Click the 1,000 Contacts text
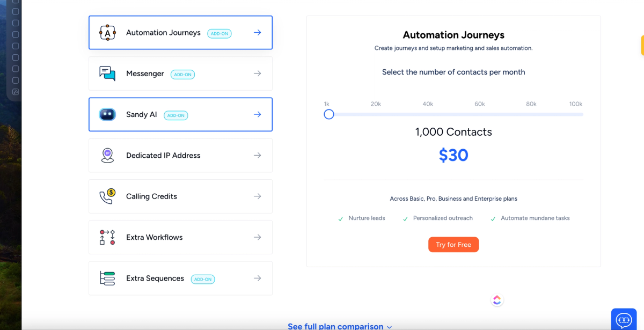Image resolution: width=644 pixels, height=330 pixels. point(453,132)
